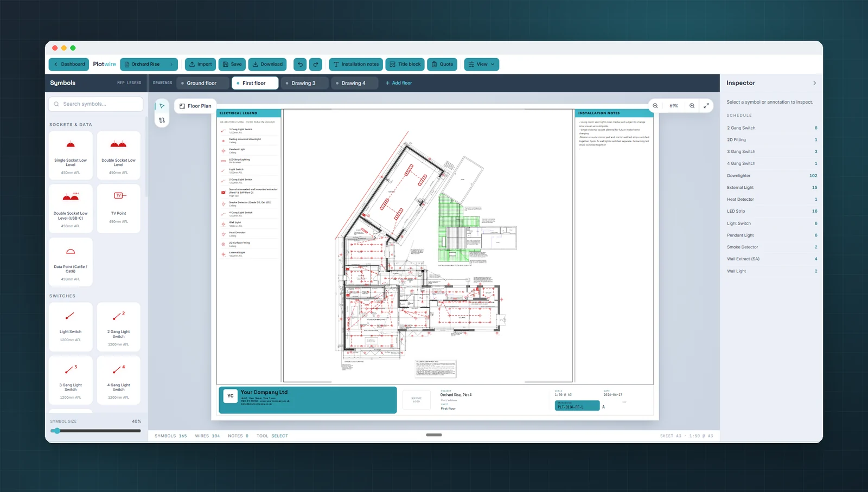The image size is (868, 492).
Task: Select External Light schedule row
Action: [x=772, y=188]
